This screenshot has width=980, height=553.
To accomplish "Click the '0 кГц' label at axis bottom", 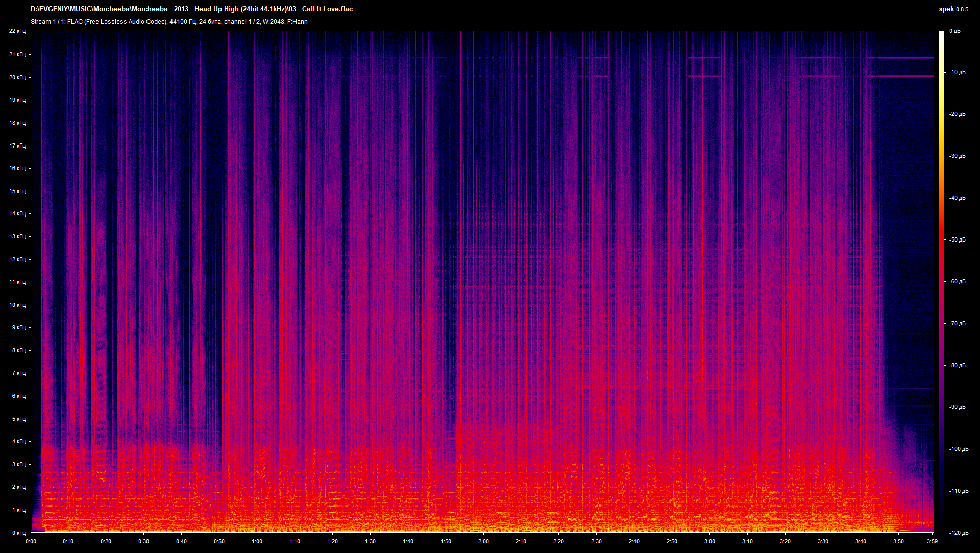I will tap(19, 533).
